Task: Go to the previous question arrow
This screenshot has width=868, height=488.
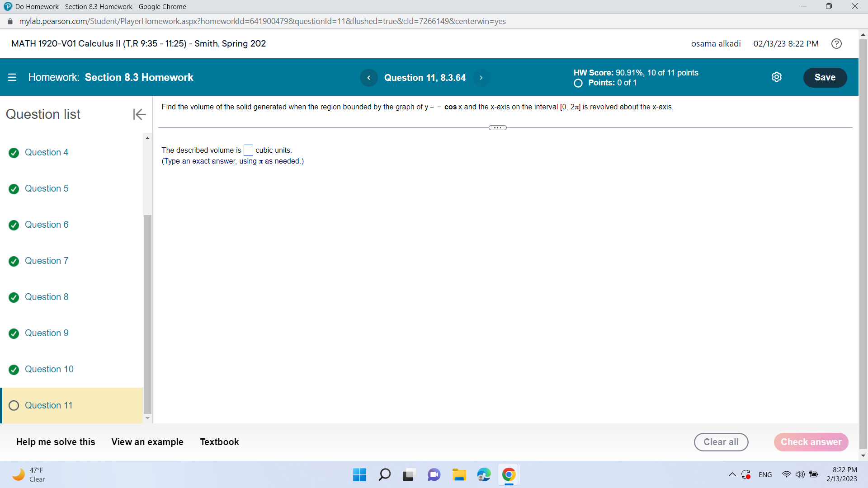Action: click(x=369, y=78)
